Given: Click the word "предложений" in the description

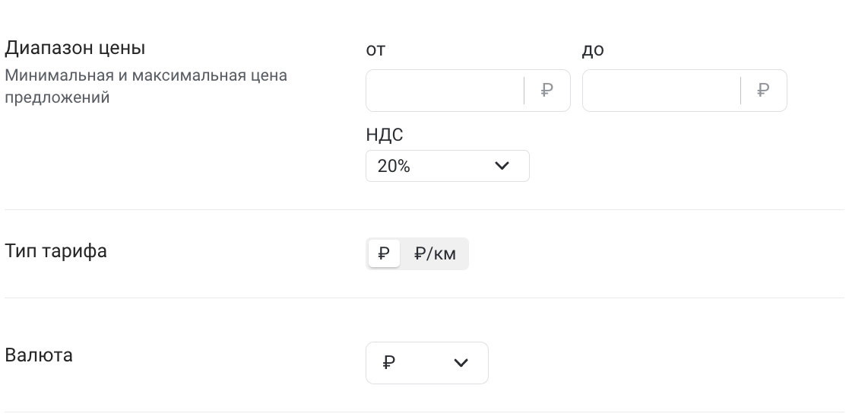Looking at the screenshot, I should pos(58,97).
